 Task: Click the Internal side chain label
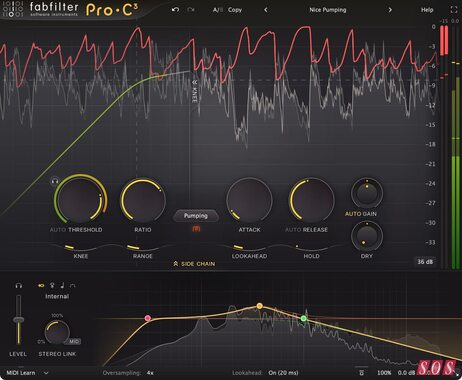point(57,296)
